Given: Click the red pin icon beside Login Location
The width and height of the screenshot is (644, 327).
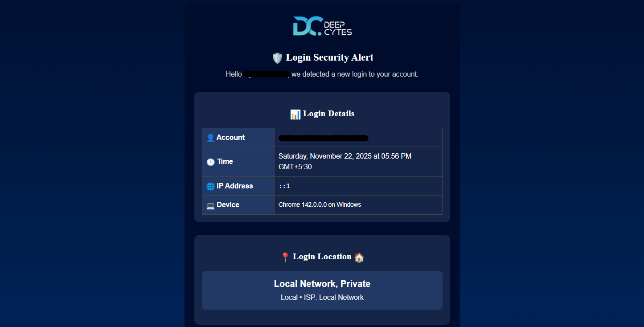Looking at the screenshot, I should coord(285,257).
